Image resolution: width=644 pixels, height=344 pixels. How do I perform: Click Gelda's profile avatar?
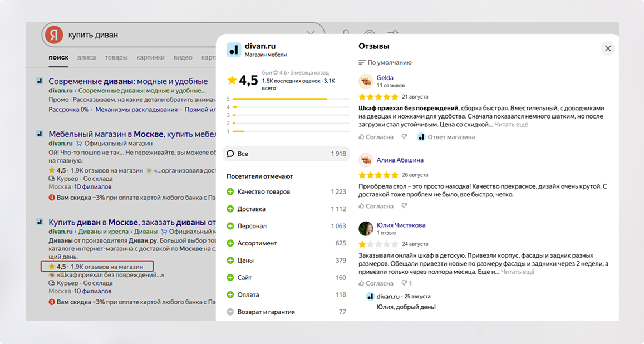(x=366, y=81)
